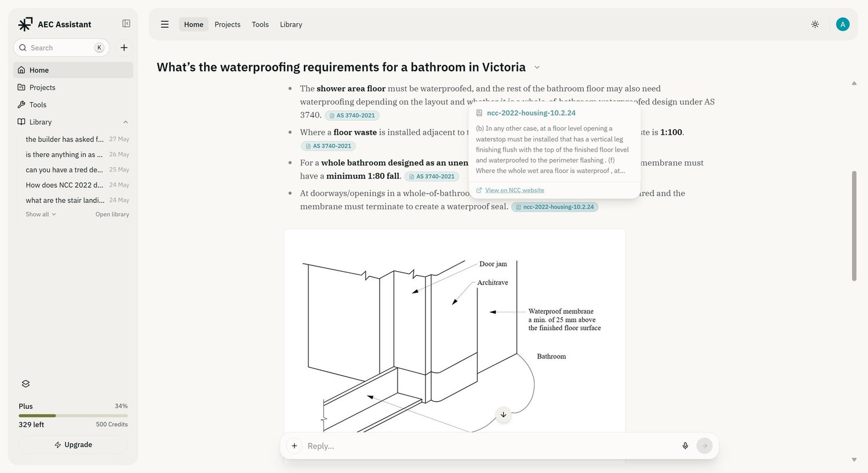Click the Upgrade button
The height and width of the screenshot is (473, 868).
(x=73, y=445)
